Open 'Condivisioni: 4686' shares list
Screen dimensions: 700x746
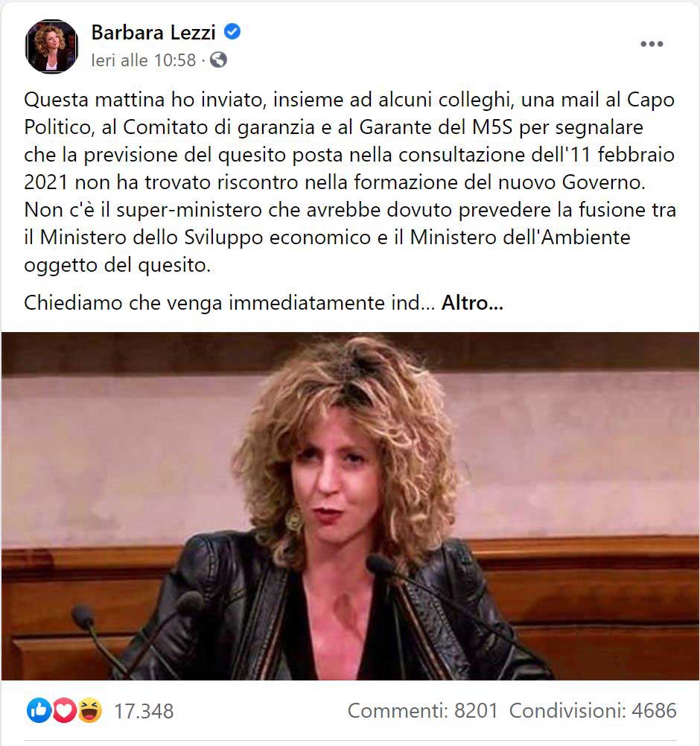593,711
